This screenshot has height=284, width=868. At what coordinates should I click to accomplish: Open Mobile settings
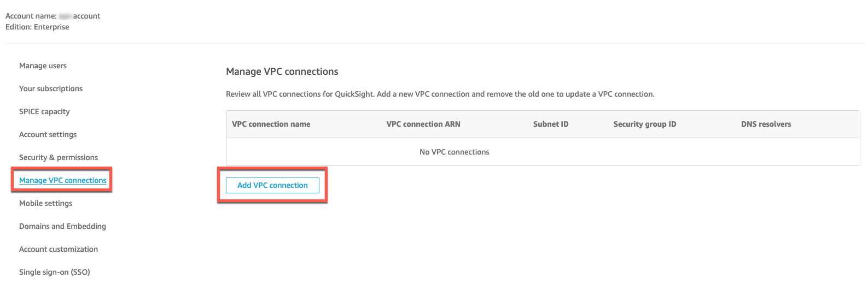pyautogui.click(x=45, y=203)
